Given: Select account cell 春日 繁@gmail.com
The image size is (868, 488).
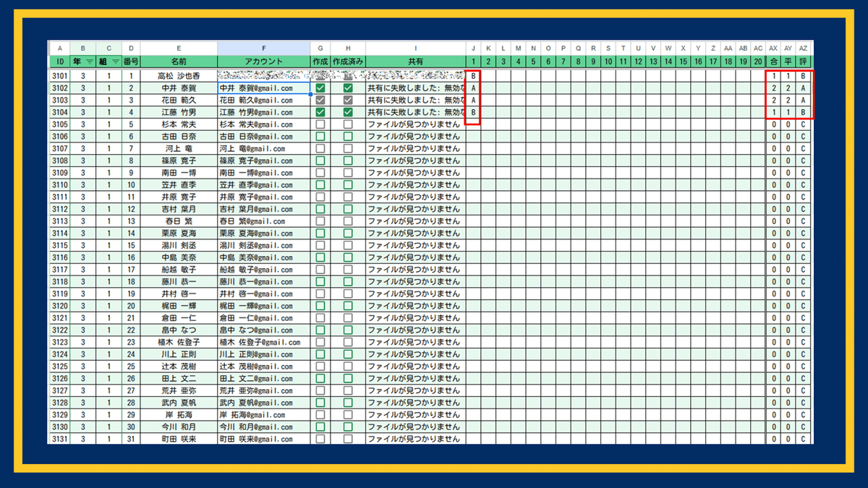Looking at the screenshot, I should pyautogui.click(x=264, y=221).
